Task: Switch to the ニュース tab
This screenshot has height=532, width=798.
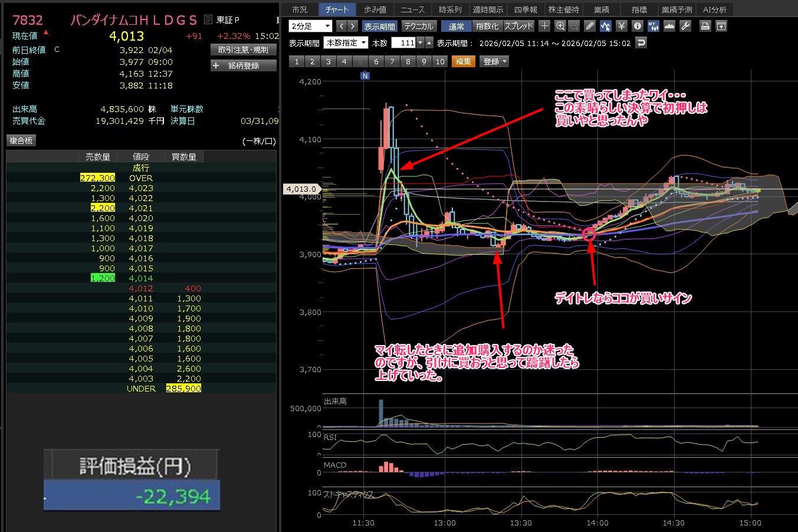Action: (x=413, y=9)
